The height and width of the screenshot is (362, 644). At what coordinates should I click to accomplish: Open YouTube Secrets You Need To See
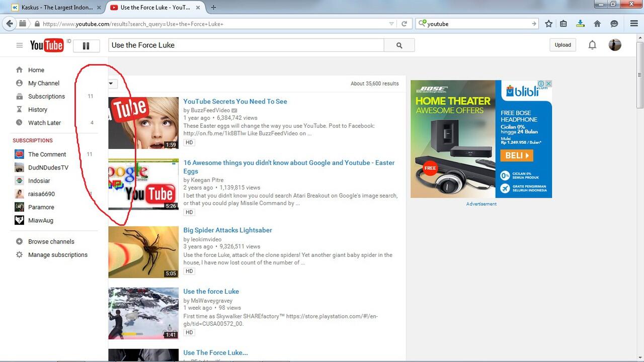(235, 101)
